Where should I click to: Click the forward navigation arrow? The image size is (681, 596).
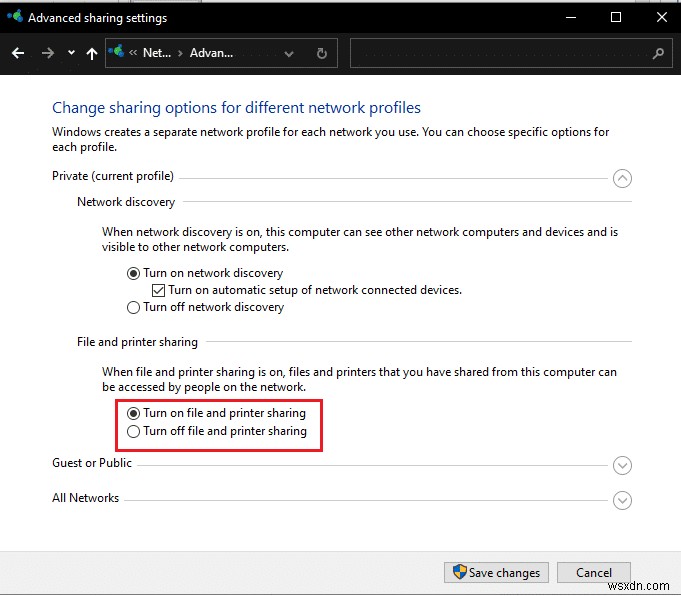[48, 53]
